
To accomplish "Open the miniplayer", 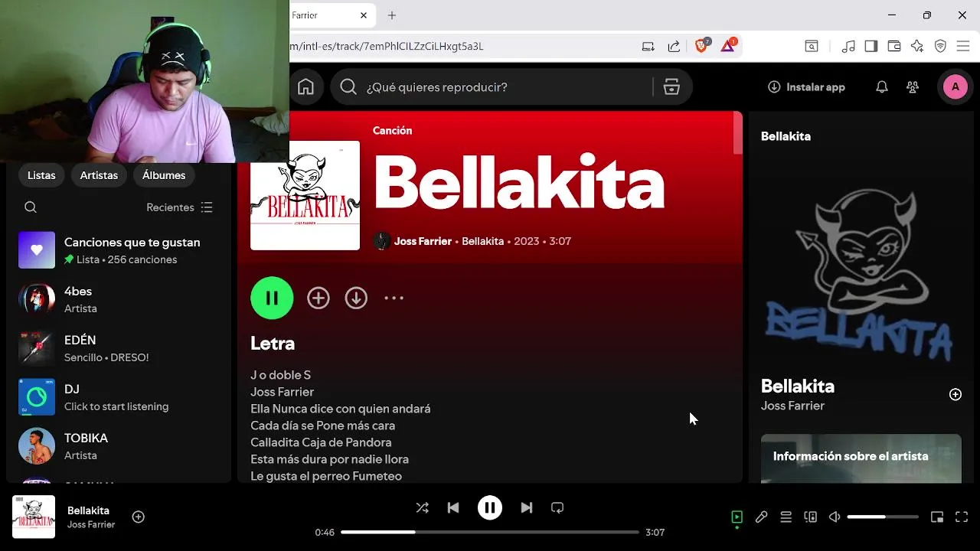I will pyautogui.click(x=937, y=517).
